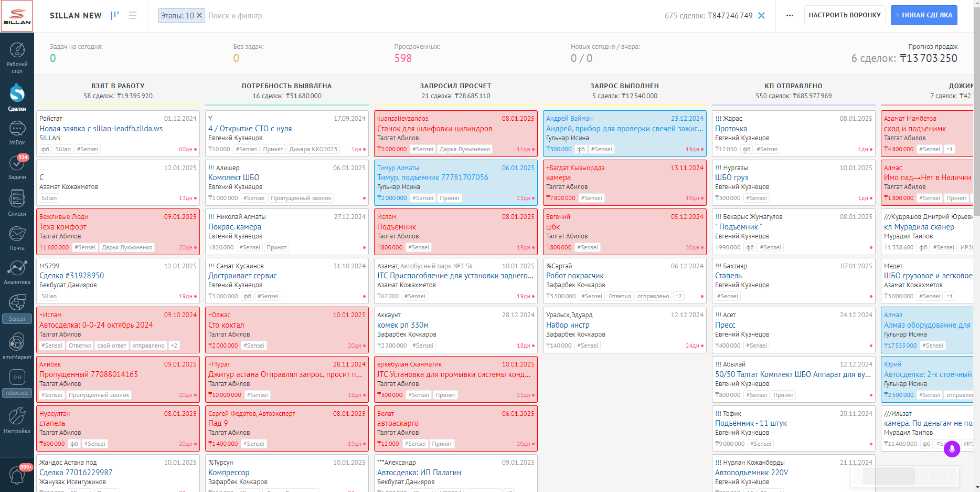The width and height of the screenshot is (980, 492).
Task: Open deal Робот покрасчик
Action: pyautogui.click(x=575, y=276)
